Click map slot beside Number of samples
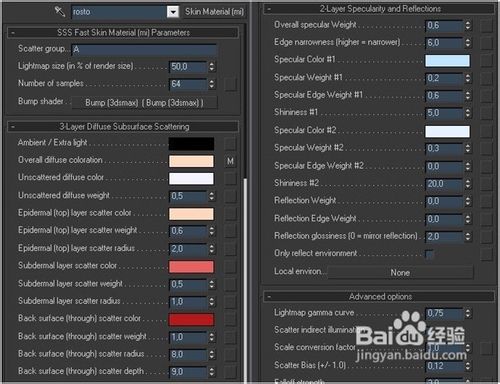 pos(230,84)
